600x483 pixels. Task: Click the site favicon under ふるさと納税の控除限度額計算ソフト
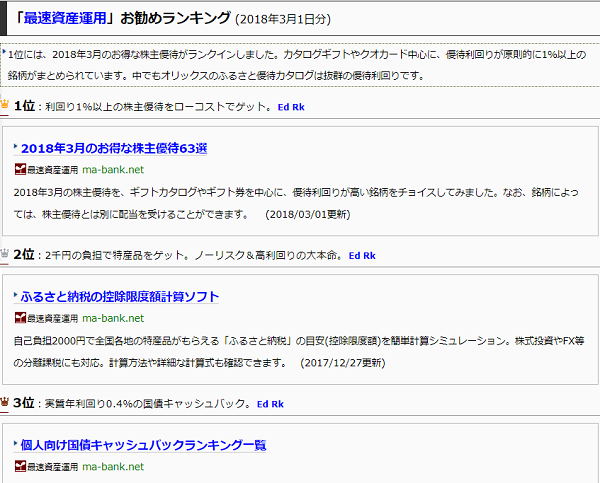pyautogui.click(x=20, y=318)
